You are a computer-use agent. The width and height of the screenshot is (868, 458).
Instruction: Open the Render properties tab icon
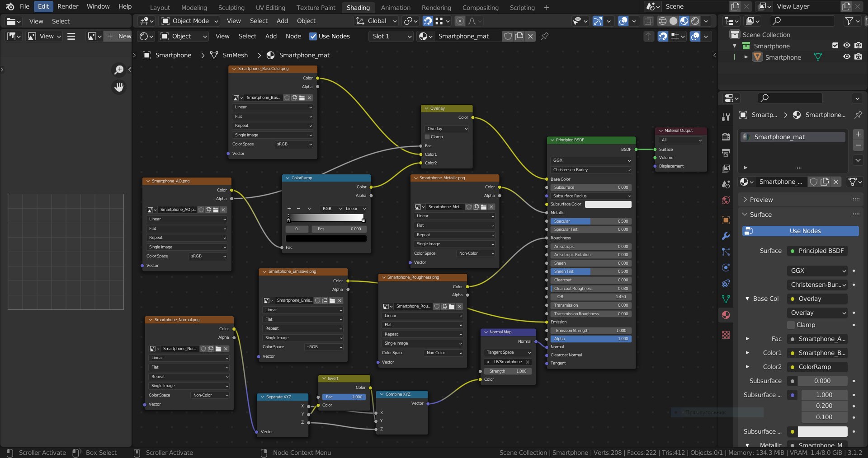(726, 137)
